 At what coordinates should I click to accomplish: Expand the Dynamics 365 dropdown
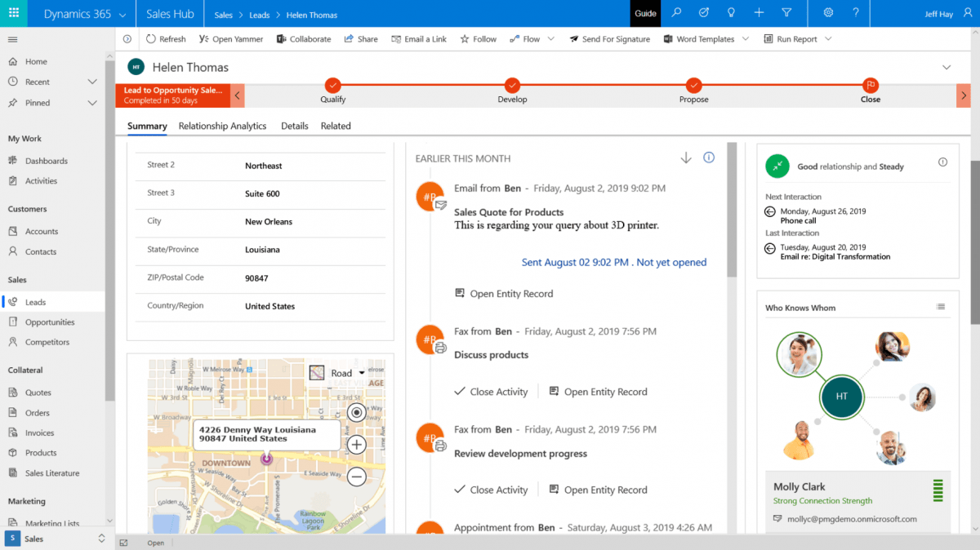click(x=122, y=15)
